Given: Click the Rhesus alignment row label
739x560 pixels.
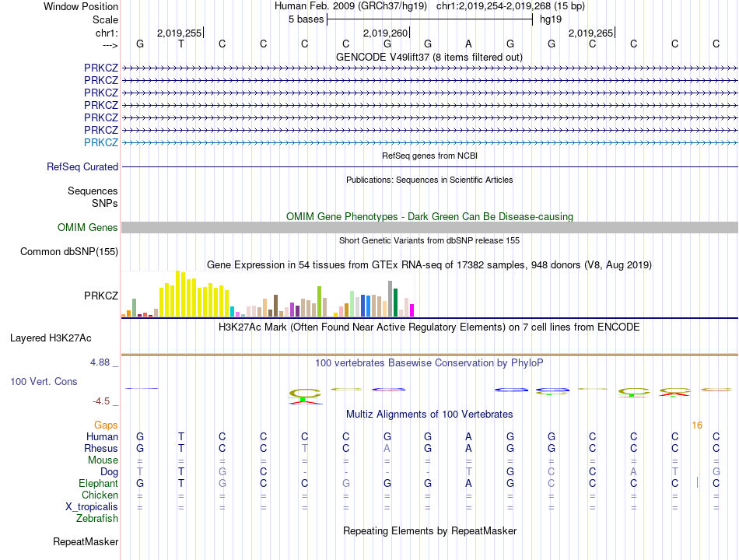Looking at the screenshot, I should [x=101, y=448].
